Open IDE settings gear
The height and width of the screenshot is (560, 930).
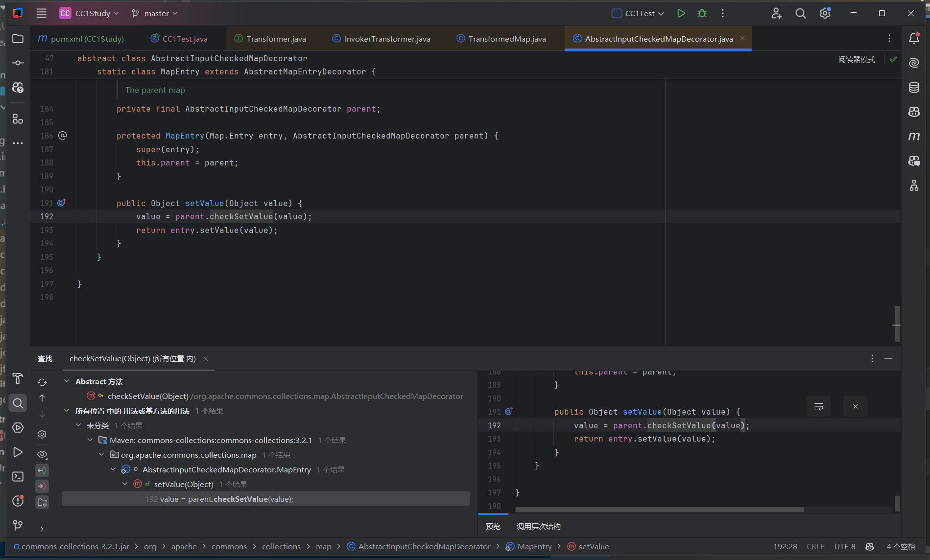pos(825,13)
